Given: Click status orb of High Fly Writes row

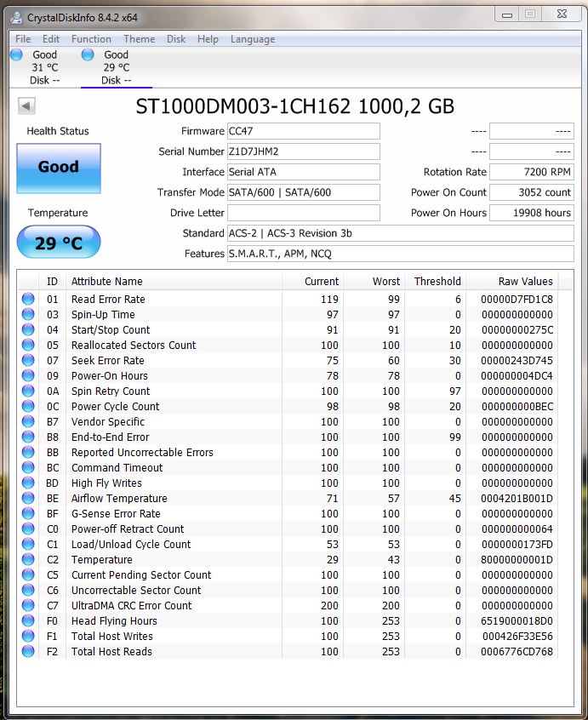Looking at the screenshot, I should click(x=28, y=483).
